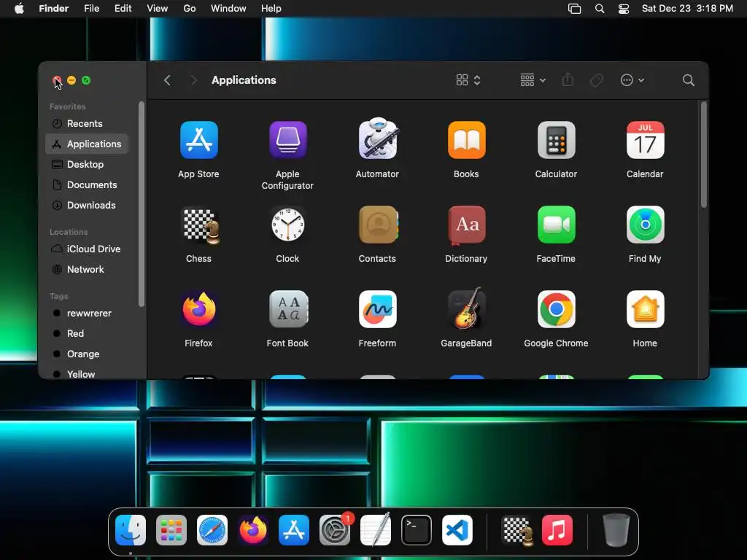Screen dimensions: 747x560
Task: Select the rewwrerer tag in sidebar
Action: pyautogui.click(x=87, y=314)
